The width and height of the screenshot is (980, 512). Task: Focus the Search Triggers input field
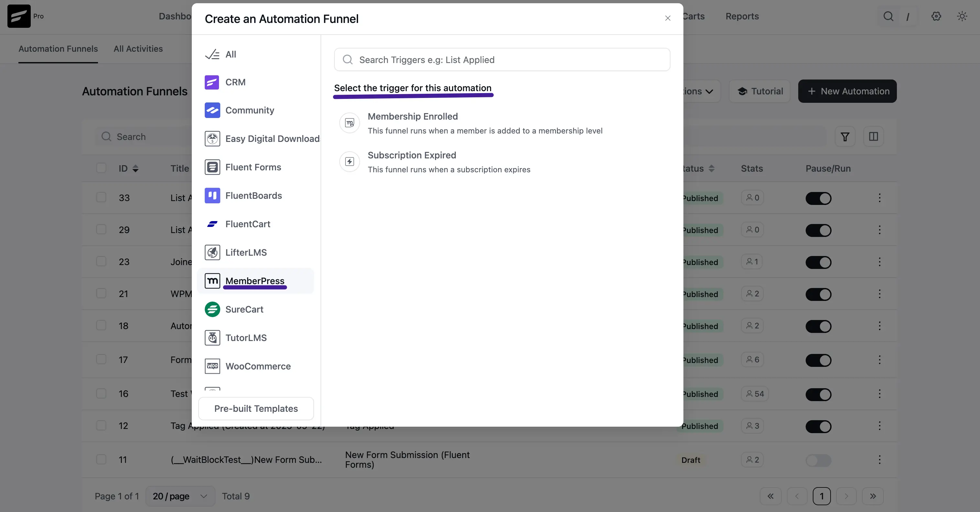point(502,60)
